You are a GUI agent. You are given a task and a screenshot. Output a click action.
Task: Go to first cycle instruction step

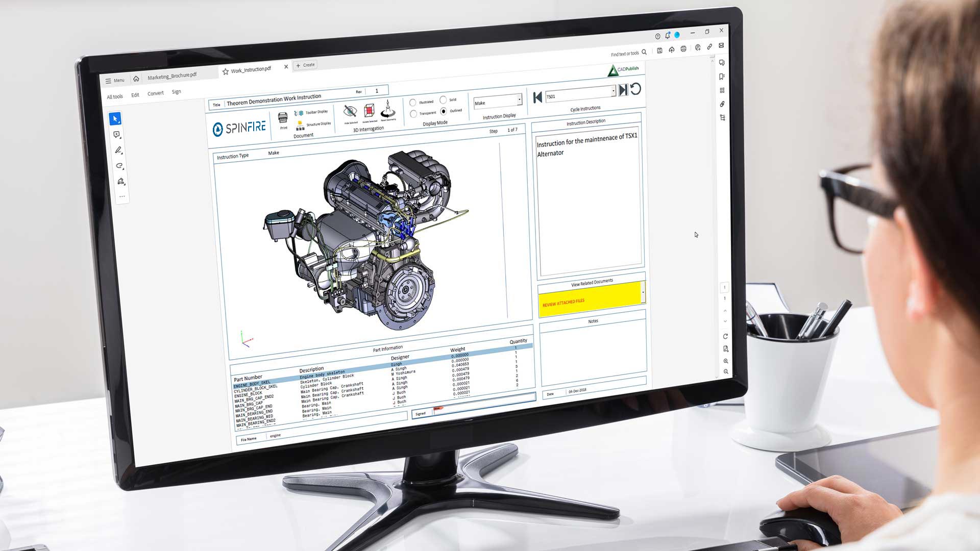537,97
